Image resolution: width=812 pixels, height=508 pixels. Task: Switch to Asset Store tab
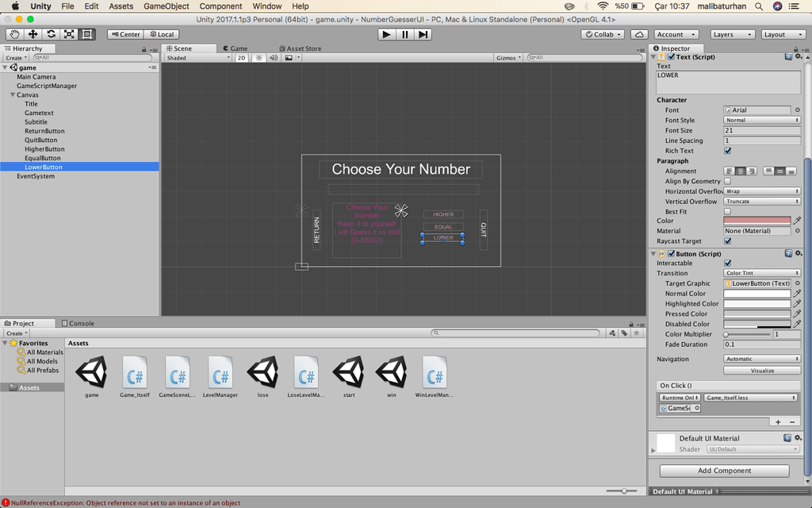301,48
